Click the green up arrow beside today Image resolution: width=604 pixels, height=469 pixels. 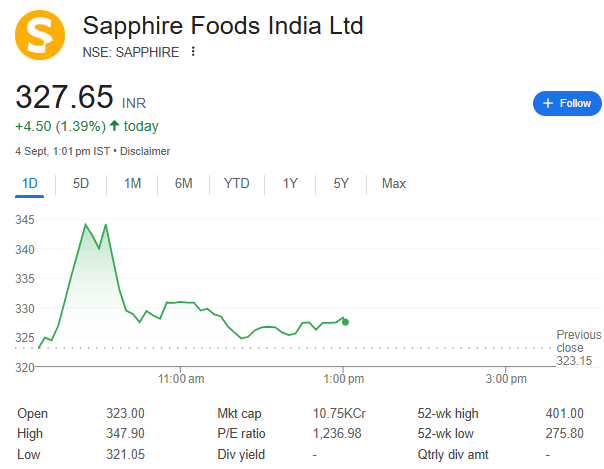click(115, 126)
